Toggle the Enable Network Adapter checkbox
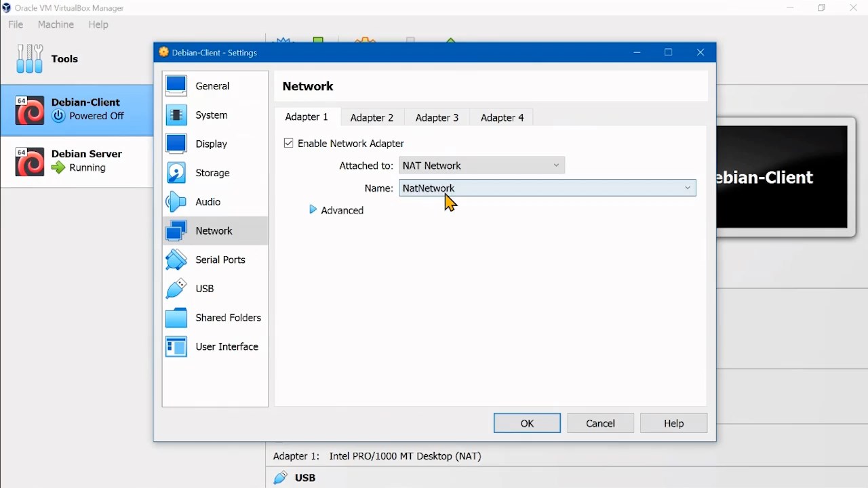Screen dimensions: 868x488 click(289, 143)
